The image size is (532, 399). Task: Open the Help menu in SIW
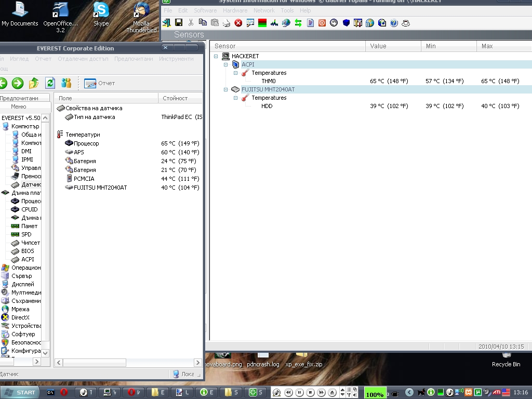click(x=305, y=10)
